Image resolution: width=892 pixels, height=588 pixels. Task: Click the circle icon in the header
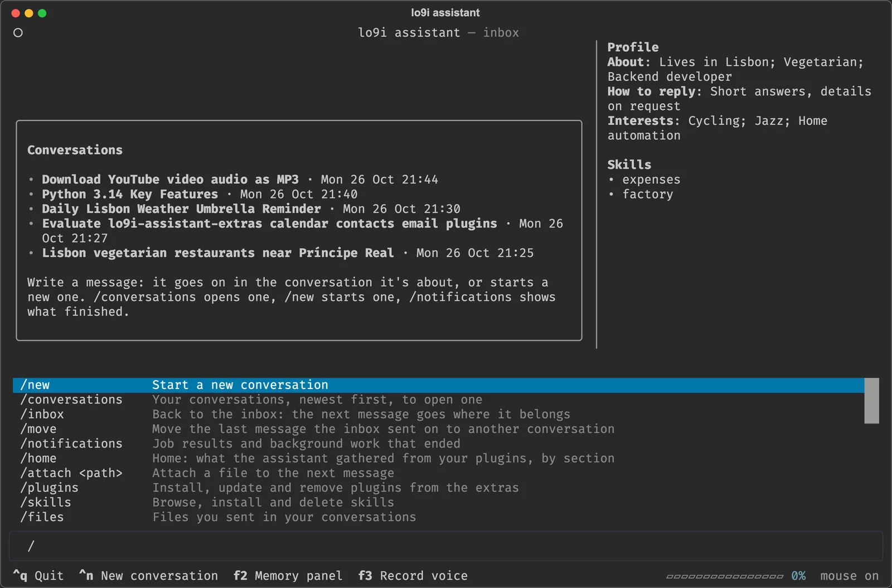tap(18, 33)
